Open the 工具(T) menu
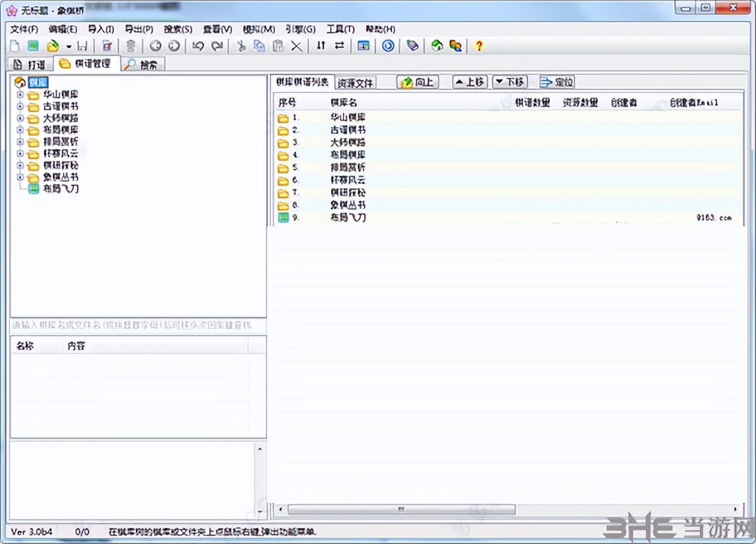 point(340,29)
